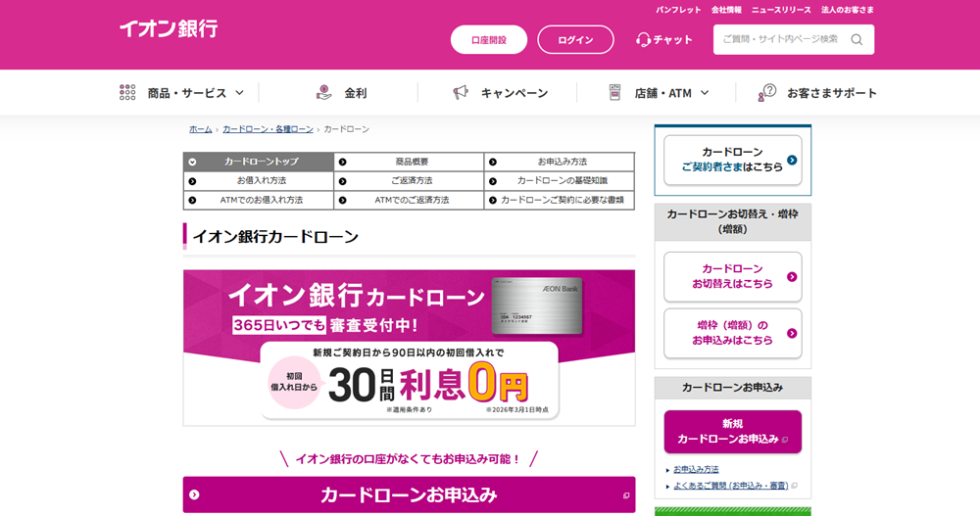Click the お客さまサポート help icon

(x=767, y=92)
